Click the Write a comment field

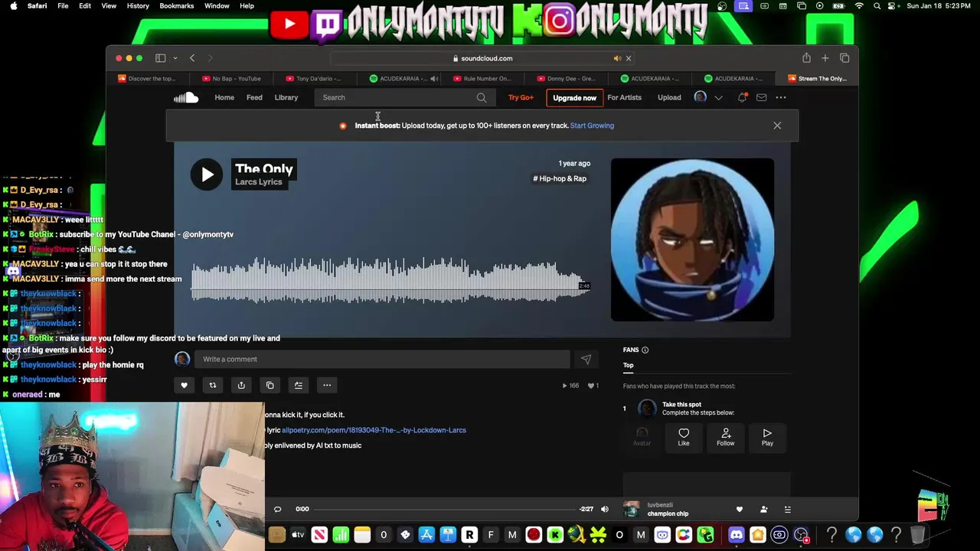pyautogui.click(x=381, y=359)
